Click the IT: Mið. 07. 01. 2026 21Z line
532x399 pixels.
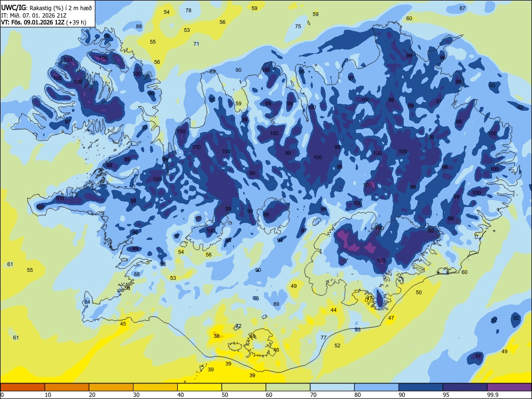tap(33, 15)
